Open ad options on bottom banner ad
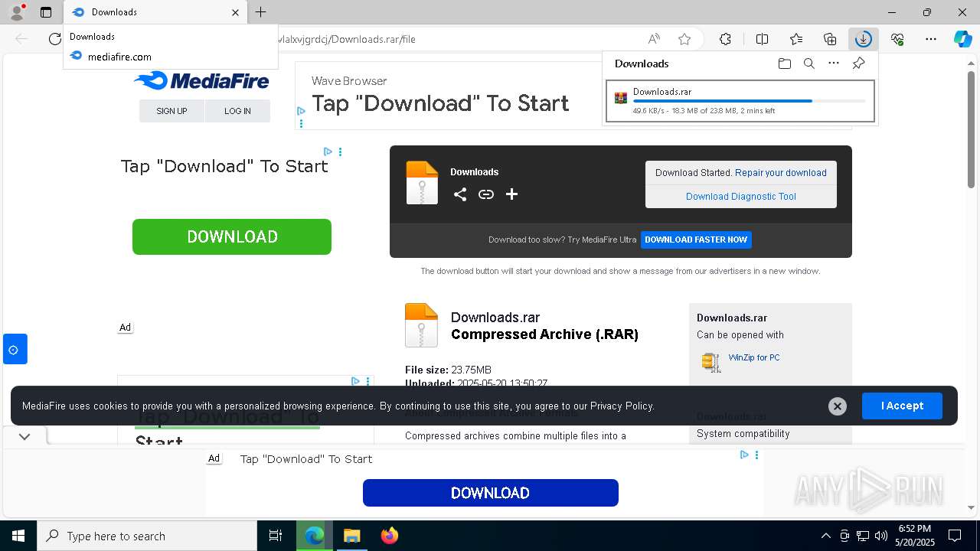Image resolution: width=980 pixels, height=551 pixels. (756, 455)
